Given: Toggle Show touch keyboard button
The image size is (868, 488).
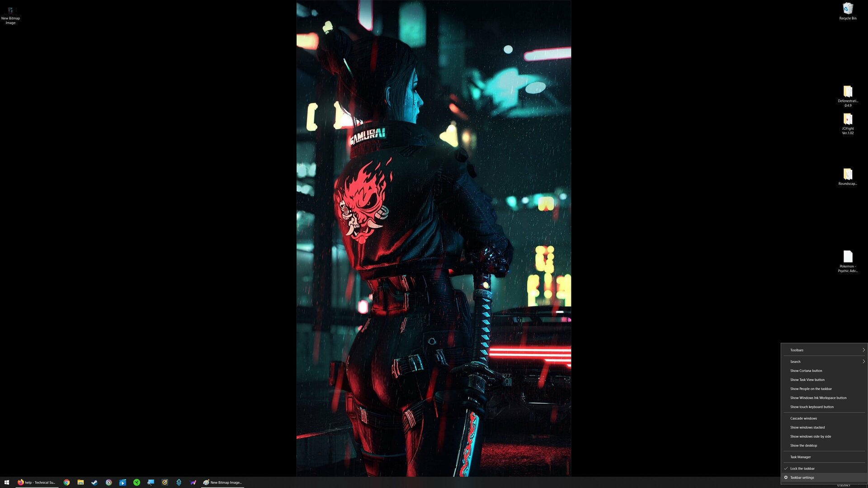Looking at the screenshot, I should click(x=824, y=407).
